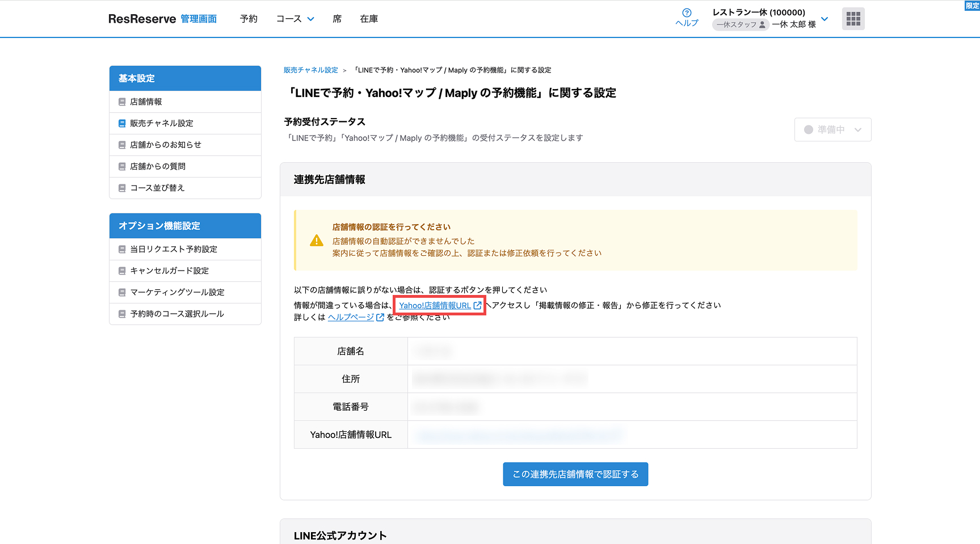Click the document icon beside マーケティングツール設定
980x544 pixels.
tap(122, 292)
